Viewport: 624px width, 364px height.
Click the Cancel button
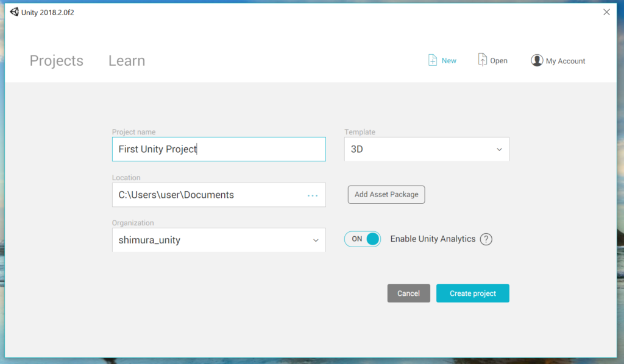[408, 293]
